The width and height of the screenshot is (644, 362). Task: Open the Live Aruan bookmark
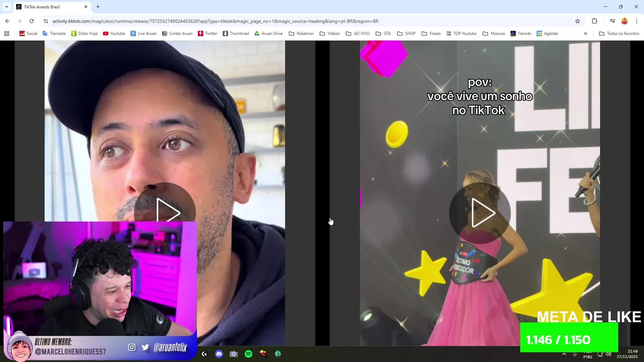[x=143, y=34]
